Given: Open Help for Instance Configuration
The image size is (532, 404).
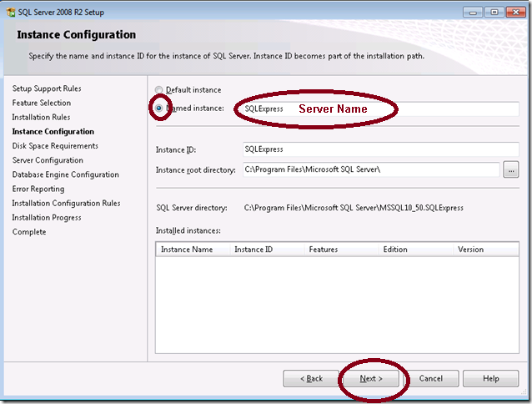Looking at the screenshot, I should (x=490, y=378).
